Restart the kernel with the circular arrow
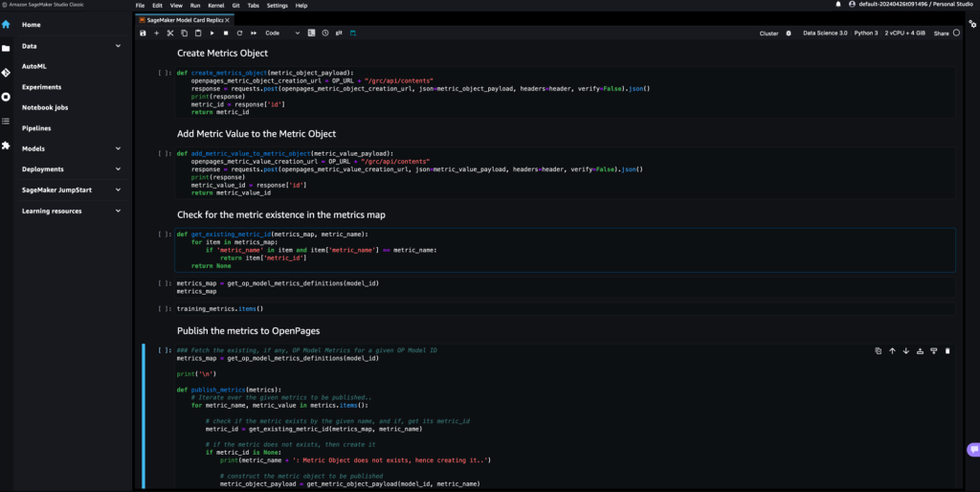Viewport: 980px width, 492px height. (x=239, y=34)
